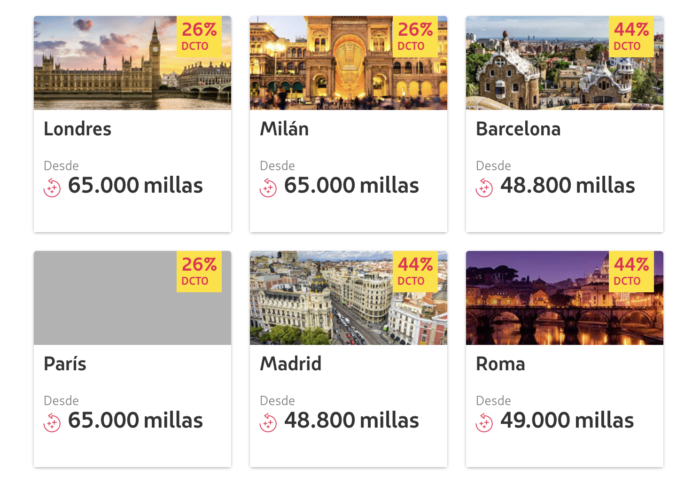700x484 pixels.
Task: Click the miles icon on Madrid card
Action: click(268, 423)
